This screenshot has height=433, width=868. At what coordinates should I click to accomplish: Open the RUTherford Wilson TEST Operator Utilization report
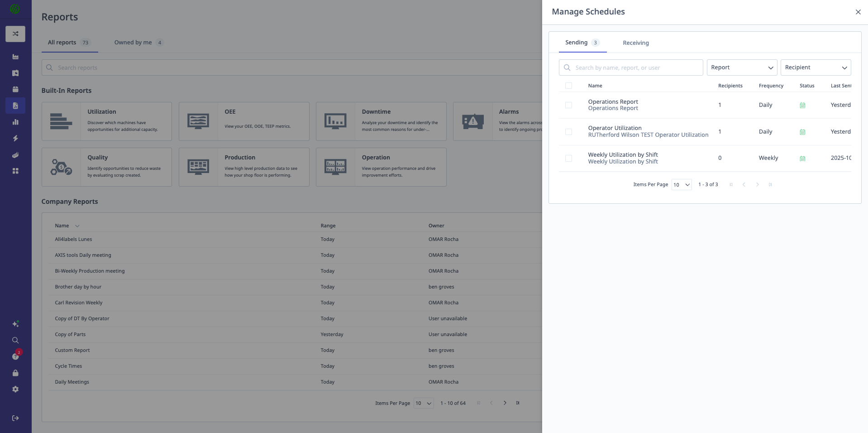pyautogui.click(x=648, y=135)
